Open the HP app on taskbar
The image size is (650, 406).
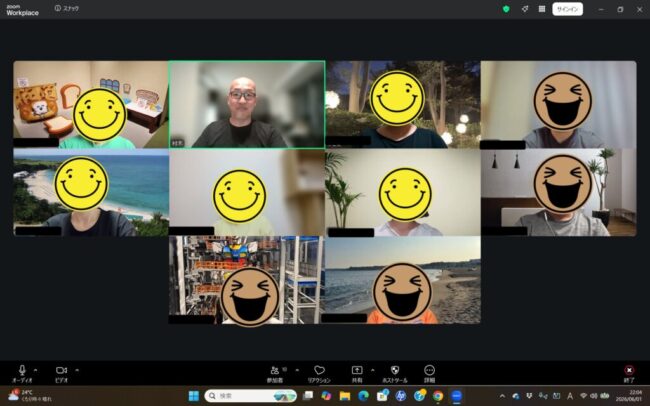pyautogui.click(x=400, y=396)
